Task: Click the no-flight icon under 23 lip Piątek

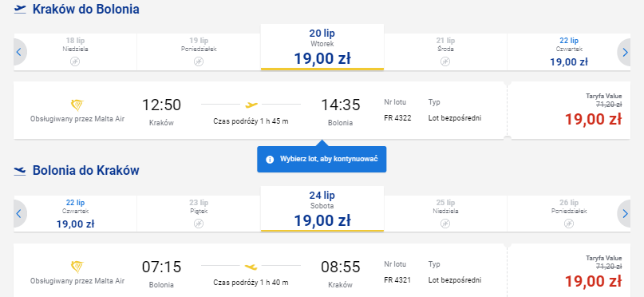Action: [199, 224]
